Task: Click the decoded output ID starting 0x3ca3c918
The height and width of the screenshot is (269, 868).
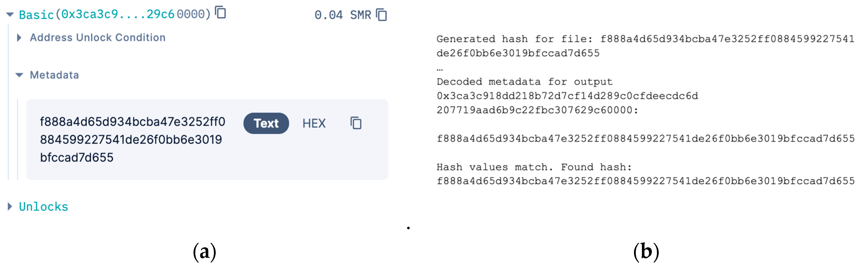Action: tap(567, 96)
